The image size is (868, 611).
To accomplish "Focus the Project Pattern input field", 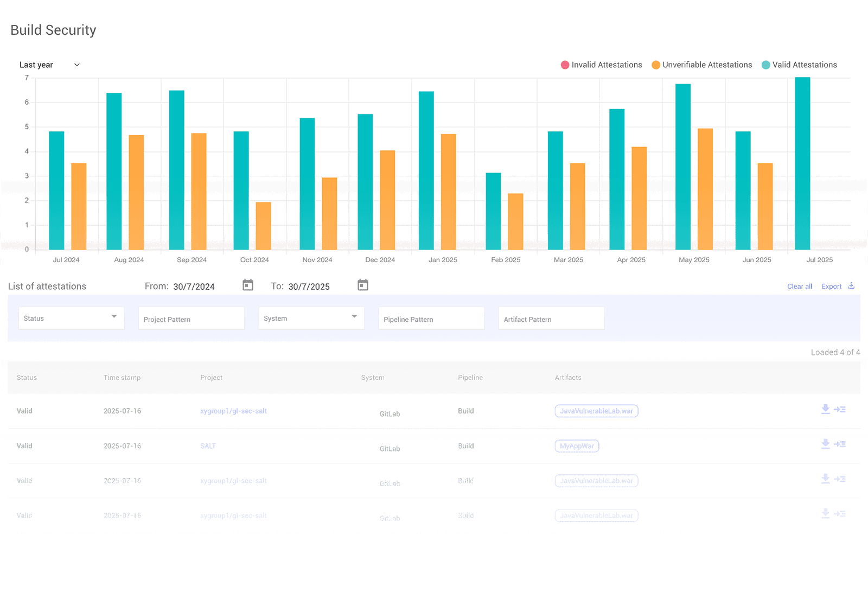I will 191,319.
